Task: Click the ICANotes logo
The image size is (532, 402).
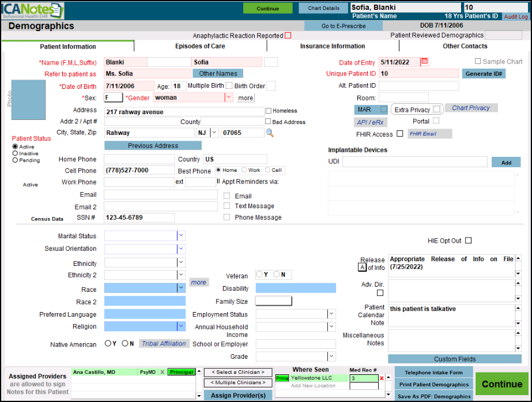Action: tap(32, 10)
